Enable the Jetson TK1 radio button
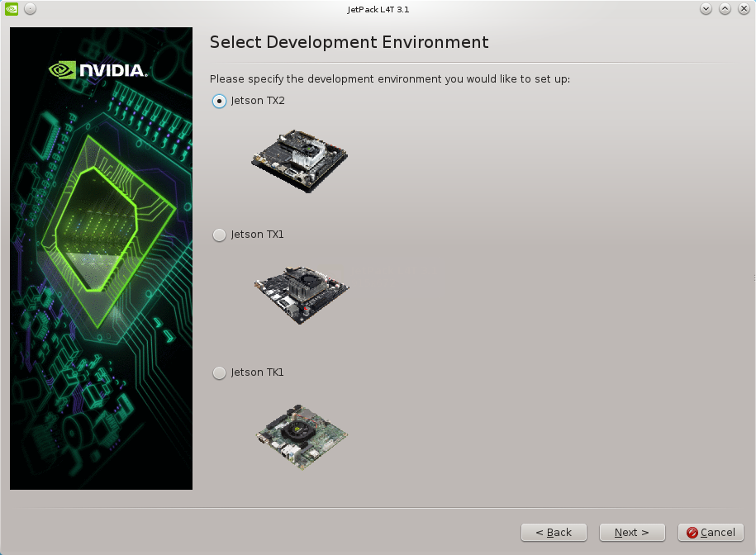The image size is (756, 555). click(219, 372)
